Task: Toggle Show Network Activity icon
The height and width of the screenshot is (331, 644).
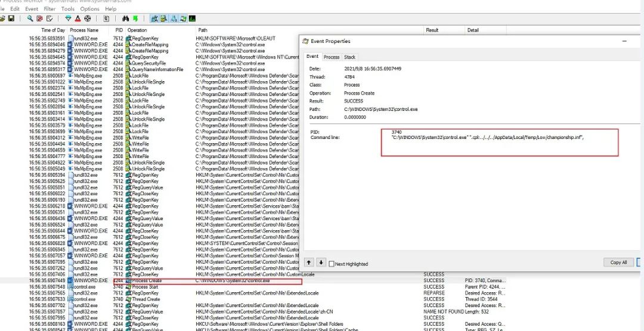Action: 174,18
